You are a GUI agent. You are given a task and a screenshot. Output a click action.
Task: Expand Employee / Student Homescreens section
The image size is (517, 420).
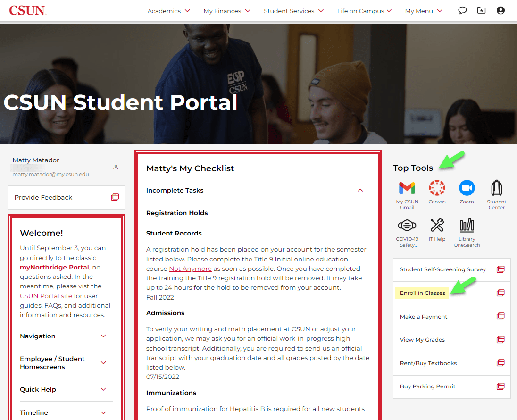point(66,363)
